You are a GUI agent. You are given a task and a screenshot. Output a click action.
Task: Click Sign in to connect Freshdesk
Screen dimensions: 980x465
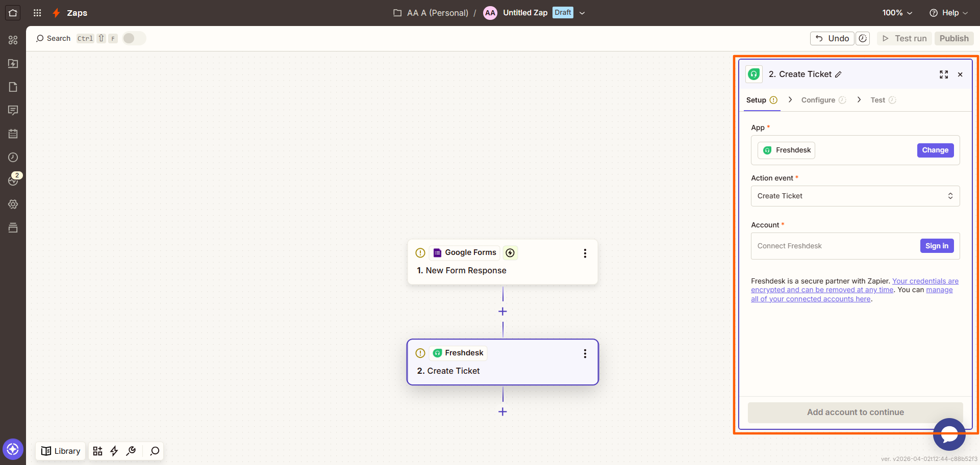[x=937, y=246]
